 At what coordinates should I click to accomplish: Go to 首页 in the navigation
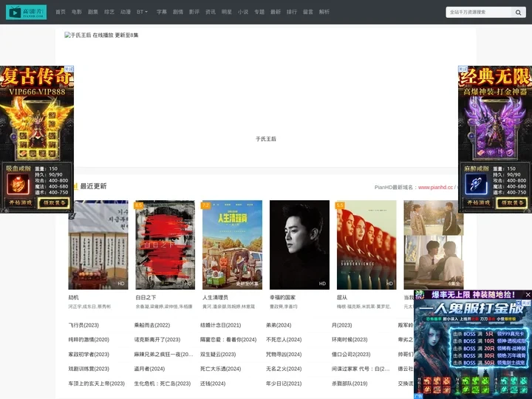point(61,12)
